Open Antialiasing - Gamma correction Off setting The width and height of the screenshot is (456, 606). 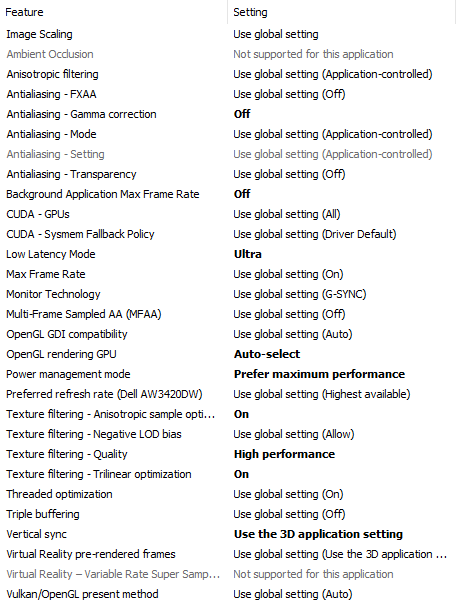tap(242, 114)
